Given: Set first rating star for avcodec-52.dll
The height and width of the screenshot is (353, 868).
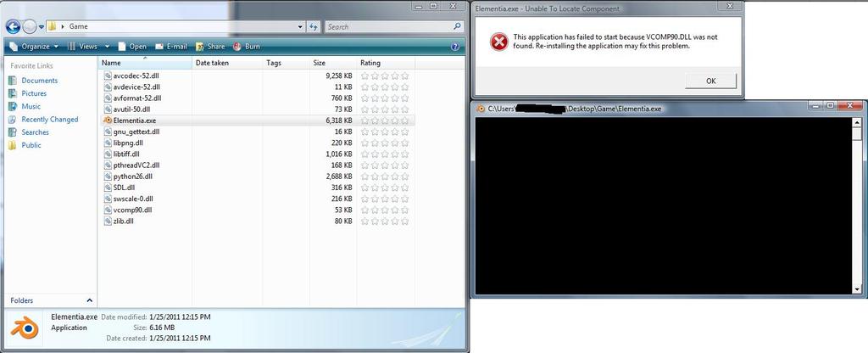Looking at the screenshot, I should click(x=364, y=76).
